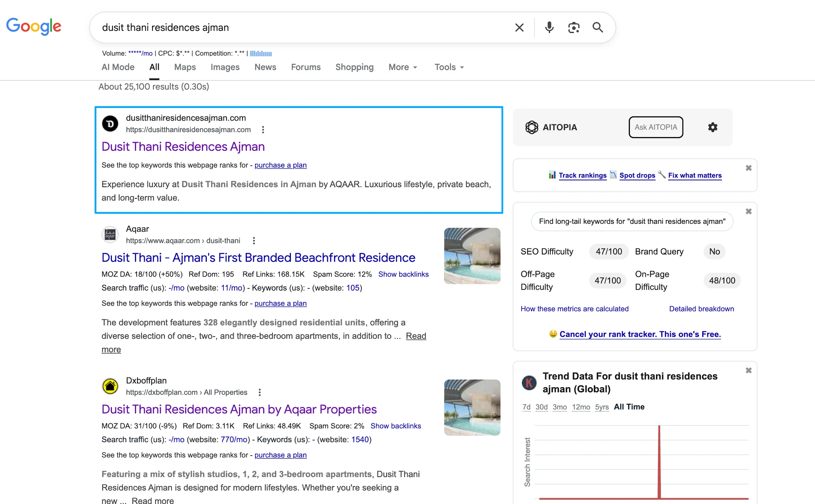Click the Aqaar site favicon

coord(110,234)
